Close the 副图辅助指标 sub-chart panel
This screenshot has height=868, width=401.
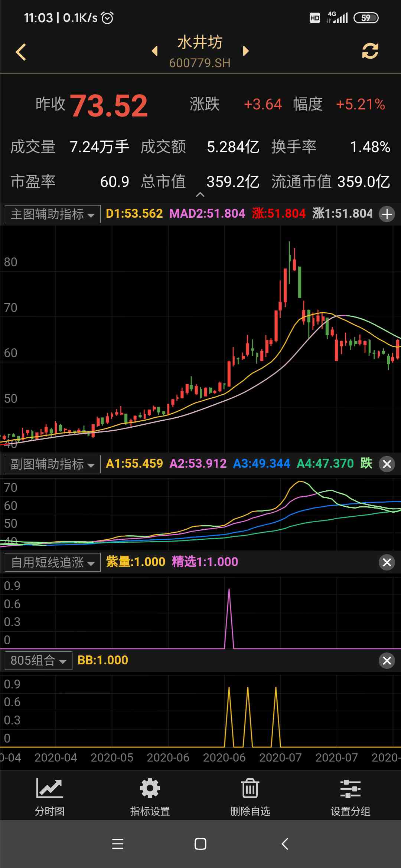point(387,464)
